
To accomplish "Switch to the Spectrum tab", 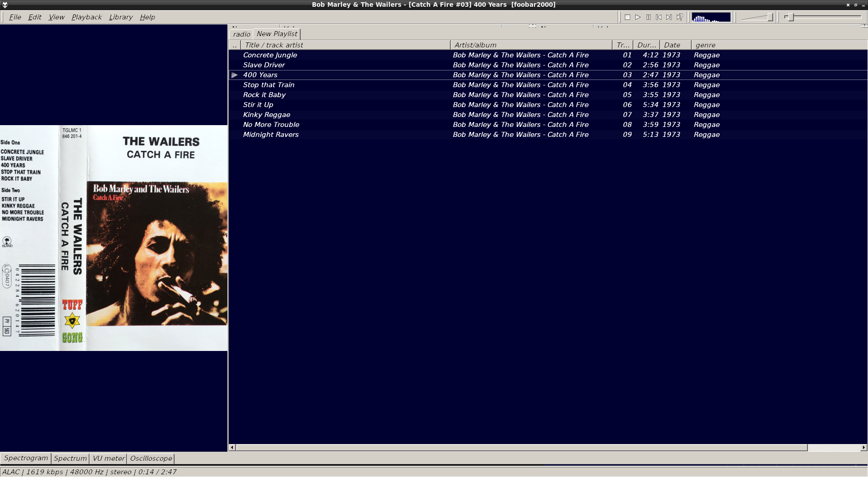I will [70, 458].
